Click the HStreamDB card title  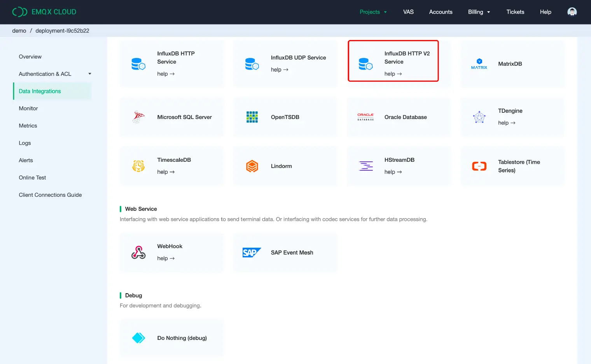pos(399,160)
